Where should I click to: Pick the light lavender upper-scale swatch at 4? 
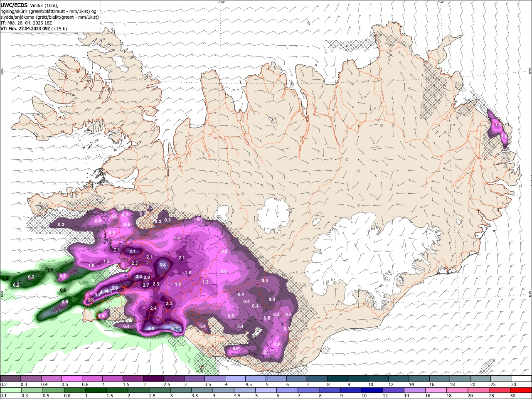point(235,378)
